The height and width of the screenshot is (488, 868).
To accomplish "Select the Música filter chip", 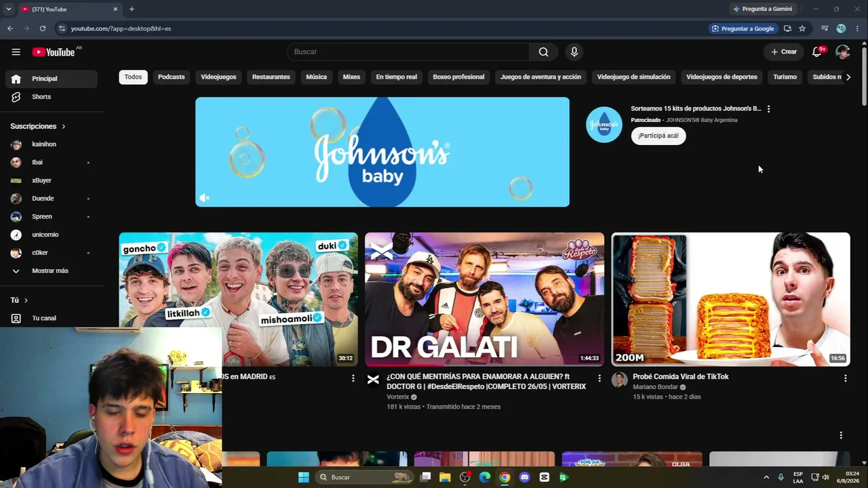I will pos(317,77).
